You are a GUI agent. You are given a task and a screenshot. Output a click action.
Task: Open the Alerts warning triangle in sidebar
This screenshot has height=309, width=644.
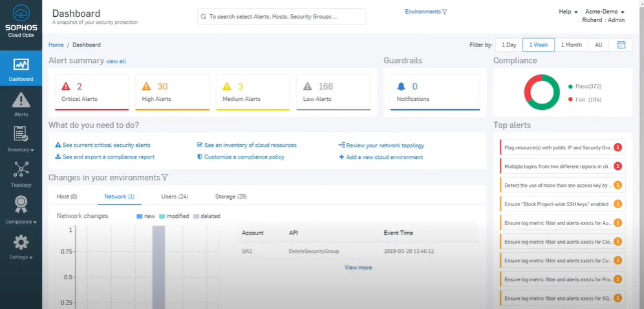tap(21, 100)
